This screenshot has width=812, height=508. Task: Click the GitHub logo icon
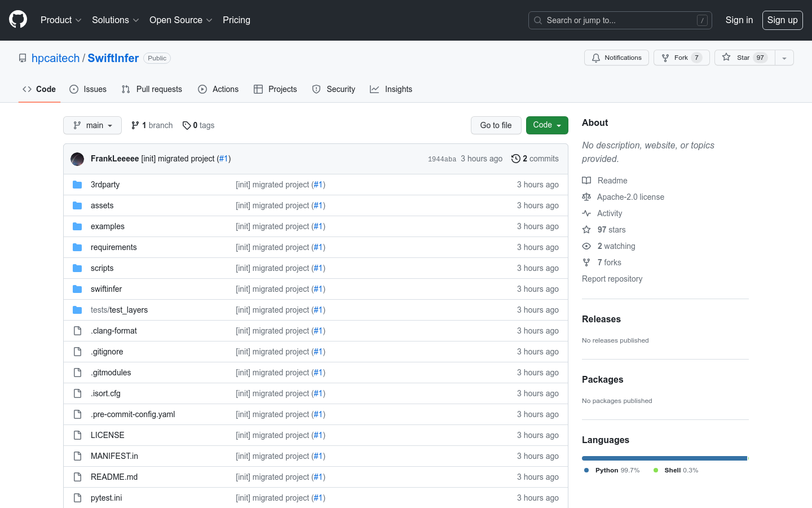pyautogui.click(x=18, y=20)
